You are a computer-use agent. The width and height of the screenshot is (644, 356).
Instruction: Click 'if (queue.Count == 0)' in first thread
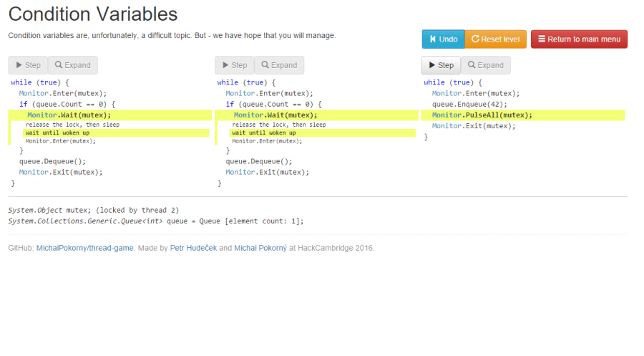(x=67, y=105)
